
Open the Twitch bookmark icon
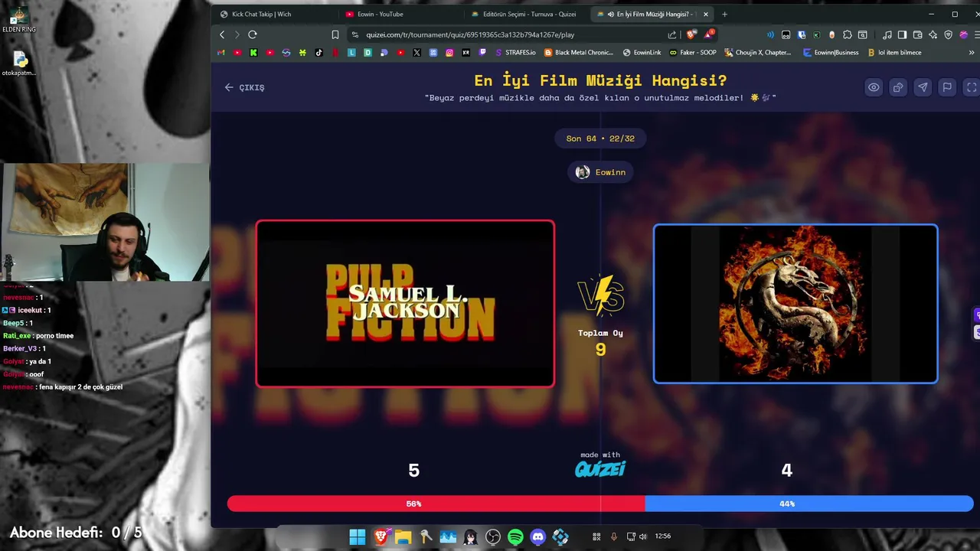point(482,53)
